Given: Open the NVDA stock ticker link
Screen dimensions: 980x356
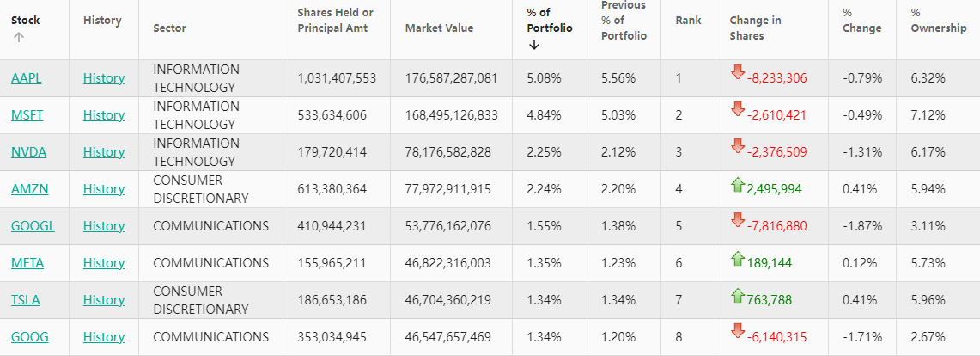Looking at the screenshot, I should pyautogui.click(x=28, y=152).
